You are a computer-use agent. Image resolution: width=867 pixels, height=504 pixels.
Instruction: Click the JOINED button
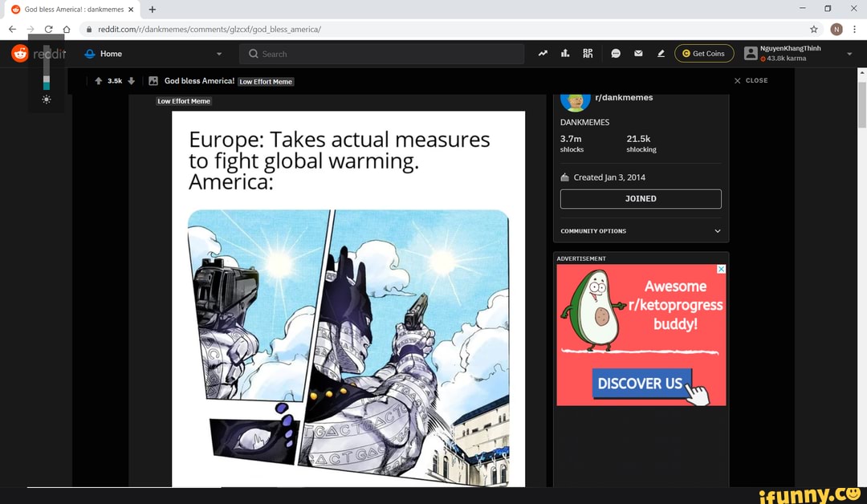pos(641,199)
